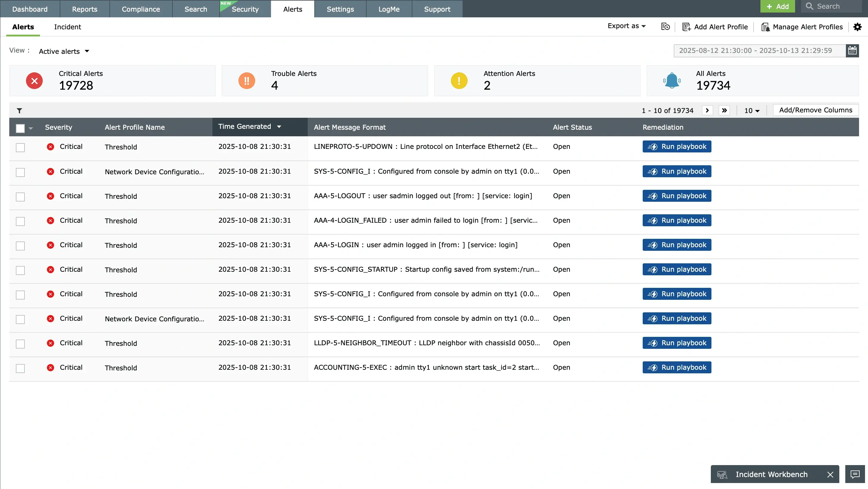Click the All Alerts bell icon
The width and height of the screenshot is (868, 489).
672,81
